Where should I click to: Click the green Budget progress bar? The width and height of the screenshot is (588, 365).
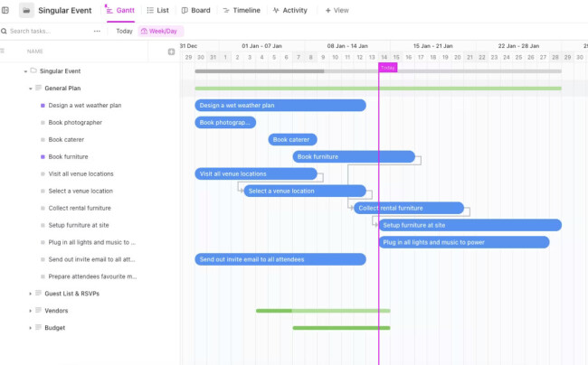point(341,328)
